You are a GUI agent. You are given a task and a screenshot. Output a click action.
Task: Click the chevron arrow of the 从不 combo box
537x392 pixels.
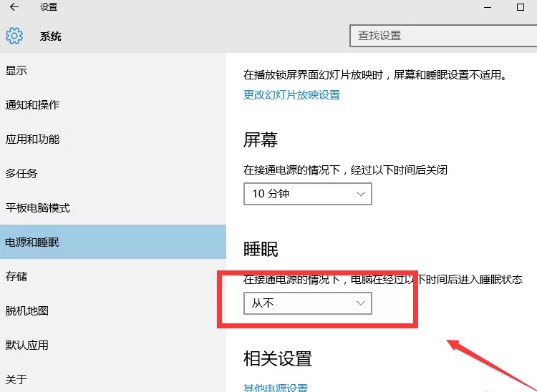pos(360,303)
